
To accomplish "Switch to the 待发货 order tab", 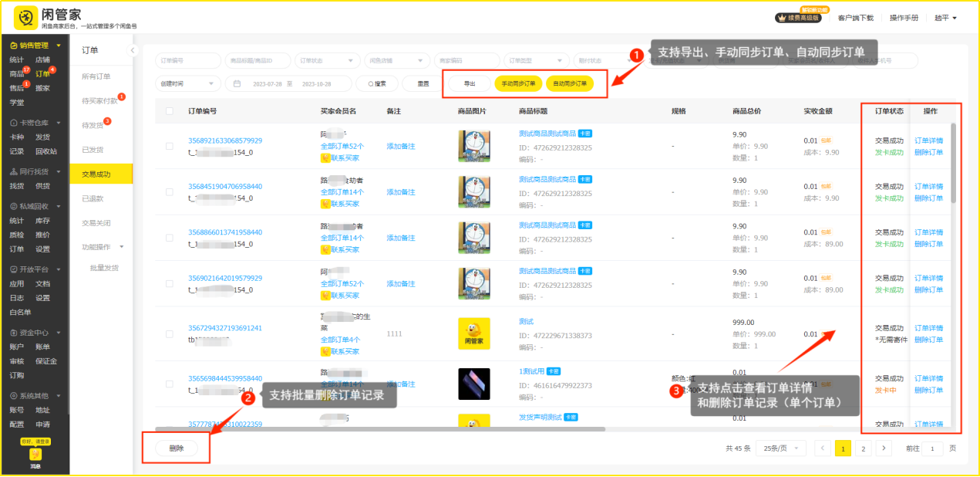I will click(93, 125).
